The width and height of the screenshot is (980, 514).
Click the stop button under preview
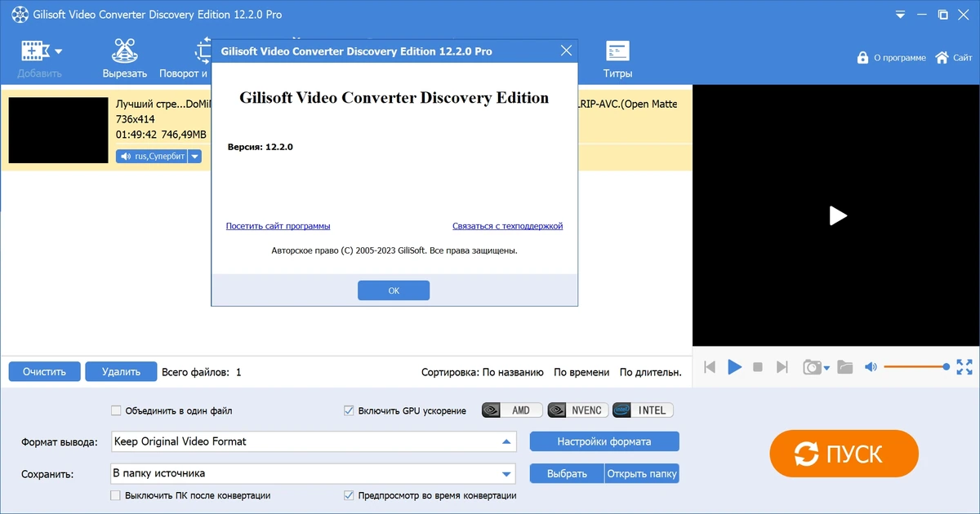click(758, 367)
